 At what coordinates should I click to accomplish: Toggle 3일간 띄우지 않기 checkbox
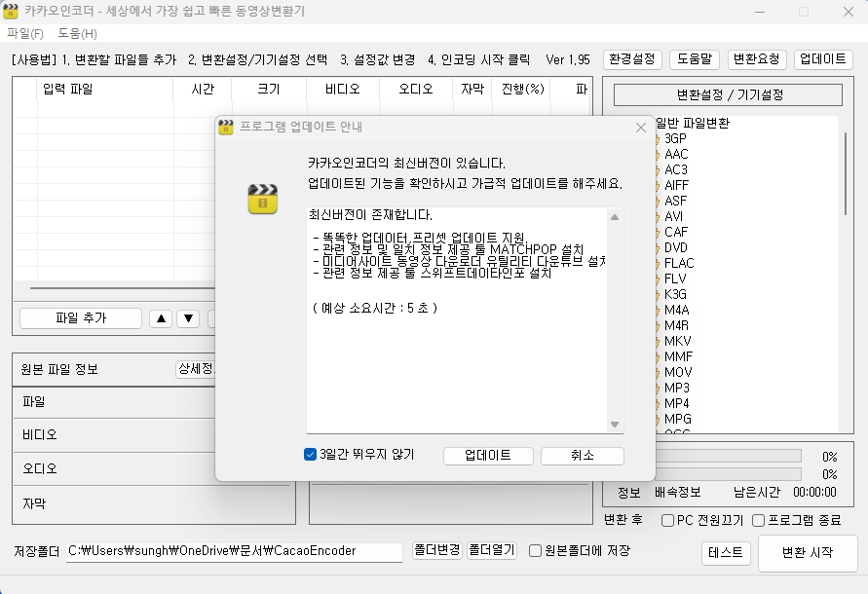pos(310,455)
